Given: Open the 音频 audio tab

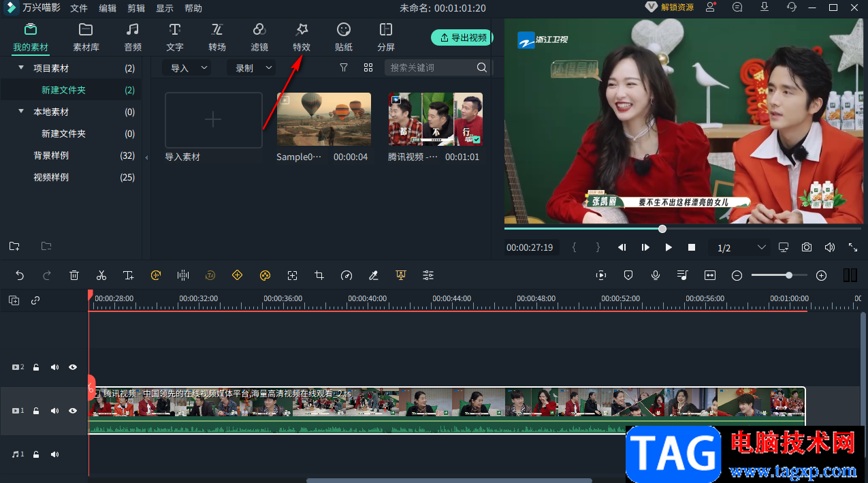Looking at the screenshot, I should point(133,37).
